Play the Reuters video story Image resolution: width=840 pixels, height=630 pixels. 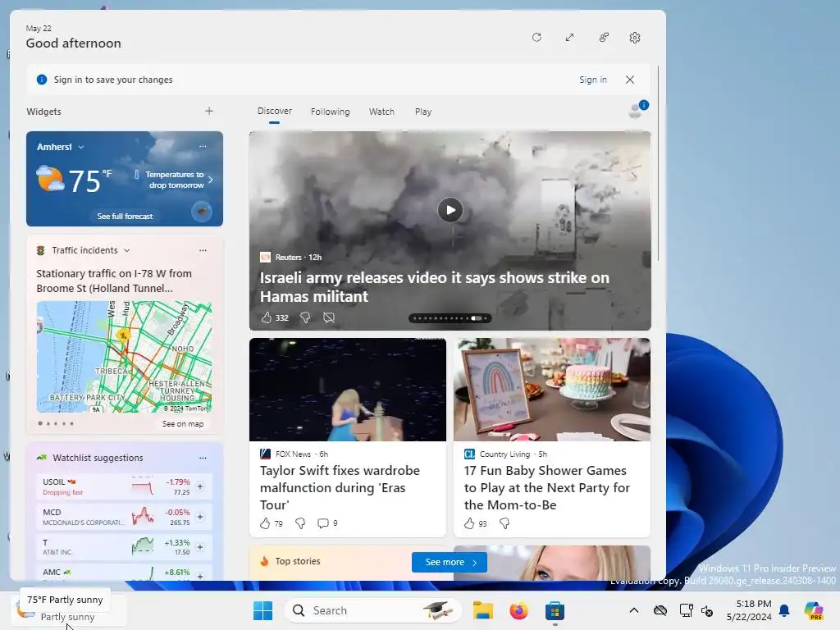[450, 210]
